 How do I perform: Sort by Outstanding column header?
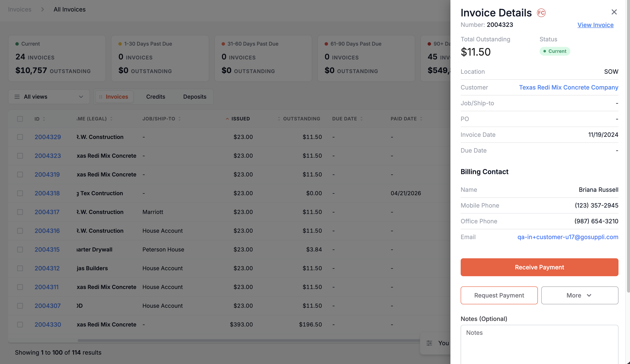tap(302, 119)
